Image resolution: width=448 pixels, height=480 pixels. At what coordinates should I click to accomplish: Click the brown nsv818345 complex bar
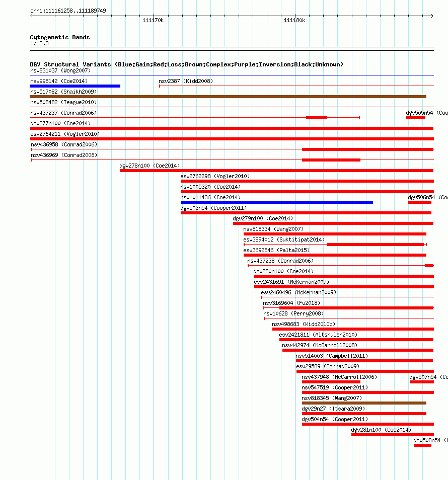click(x=364, y=403)
